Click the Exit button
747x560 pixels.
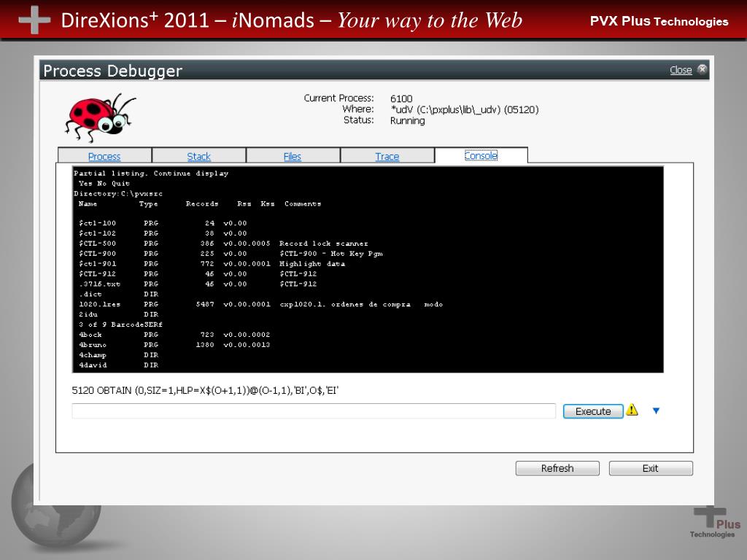(x=650, y=468)
